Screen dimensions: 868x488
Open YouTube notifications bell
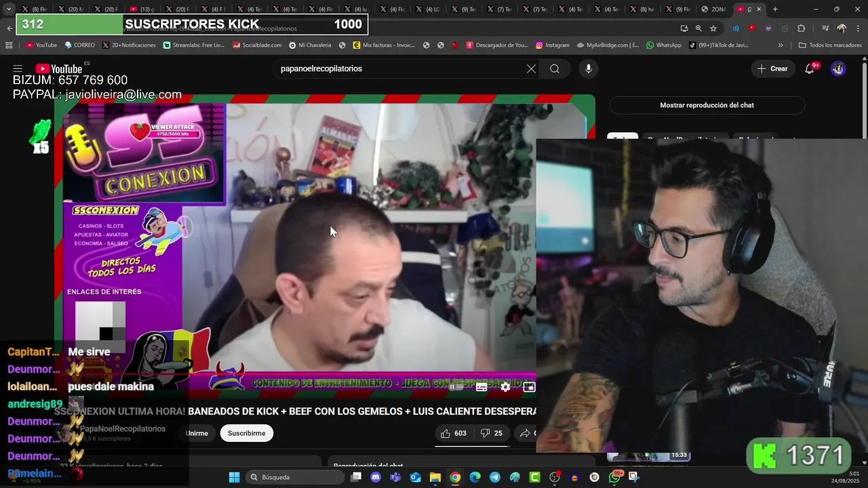point(810,68)
